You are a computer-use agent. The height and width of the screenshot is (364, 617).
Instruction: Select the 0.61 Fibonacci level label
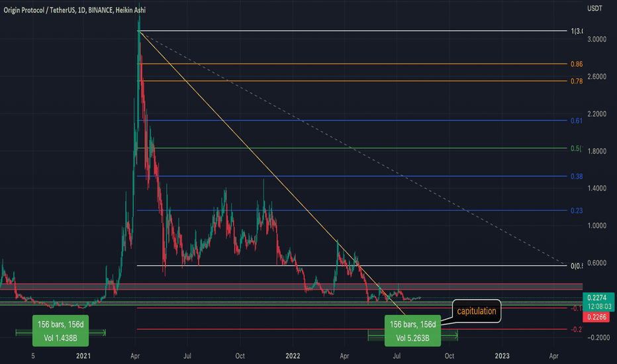(x=577, y=120)
